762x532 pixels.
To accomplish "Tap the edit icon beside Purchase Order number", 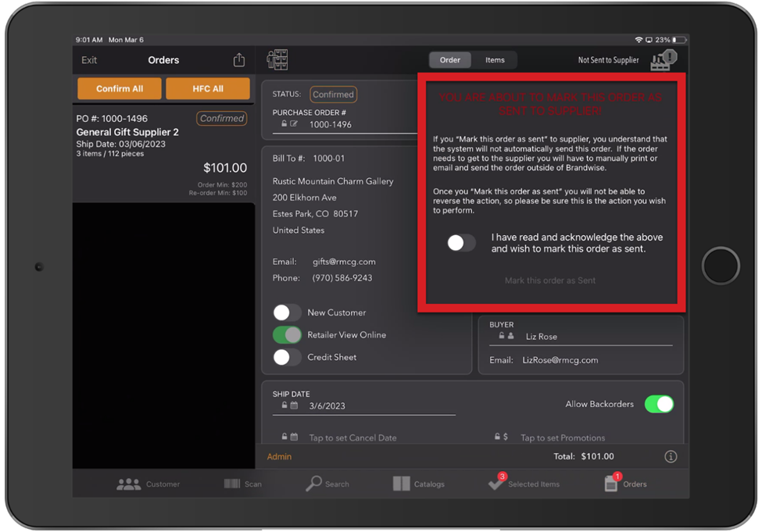I will tap(294, 124).
